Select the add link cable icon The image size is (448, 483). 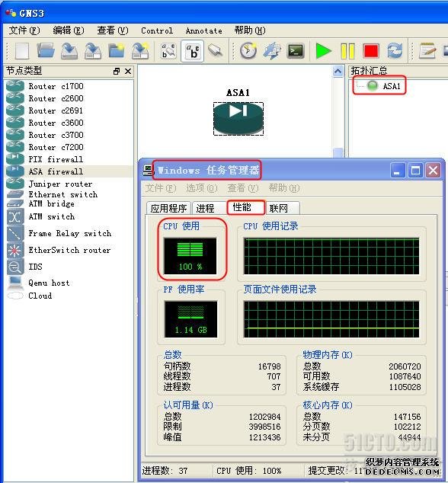216,50
